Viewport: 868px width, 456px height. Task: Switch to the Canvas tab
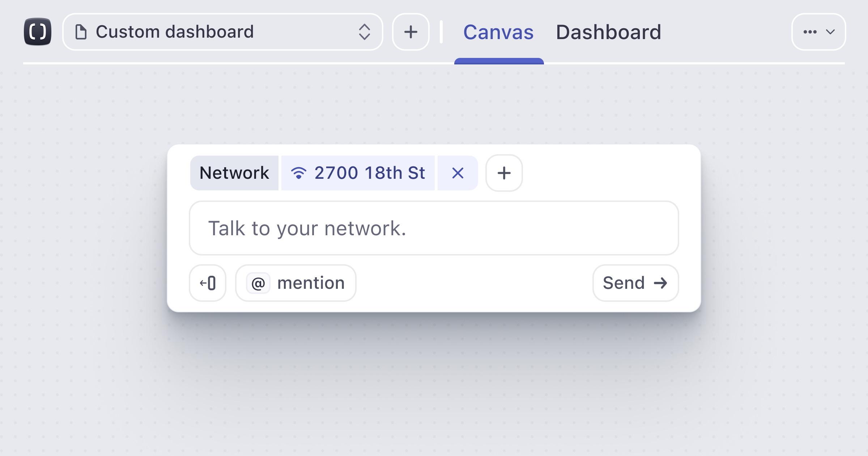[x=498, y=33]
